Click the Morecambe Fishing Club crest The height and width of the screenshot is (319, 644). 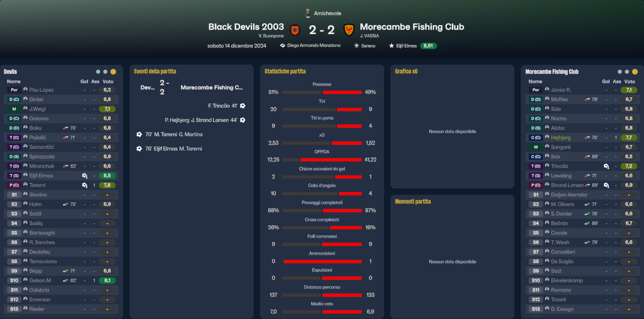tap(349, 30)
